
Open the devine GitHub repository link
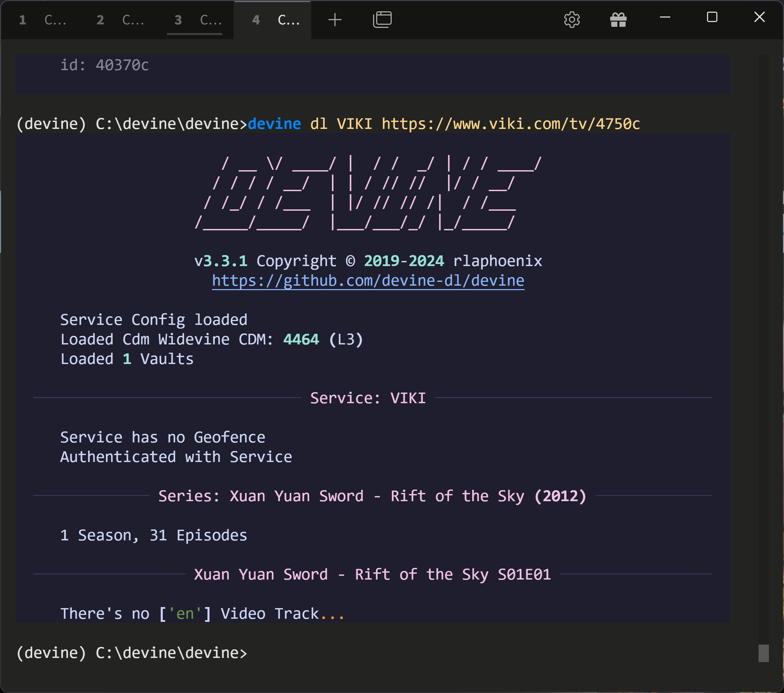click(368, 281)
